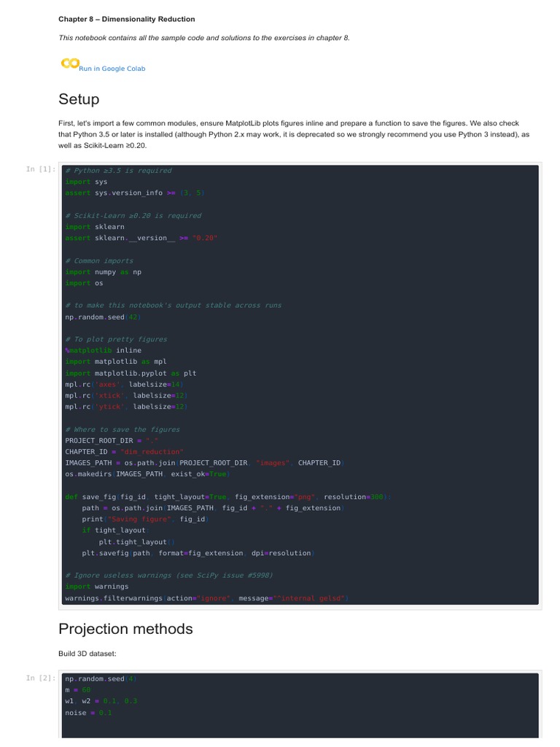Click the Projection methods heading

coord(125,629)
